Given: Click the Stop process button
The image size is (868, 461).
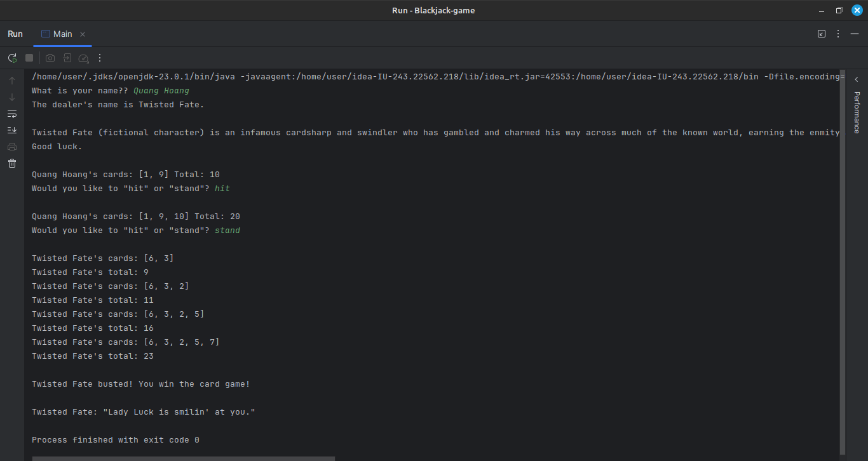Looking at the screenshot, I should click(x=29, y=58).
